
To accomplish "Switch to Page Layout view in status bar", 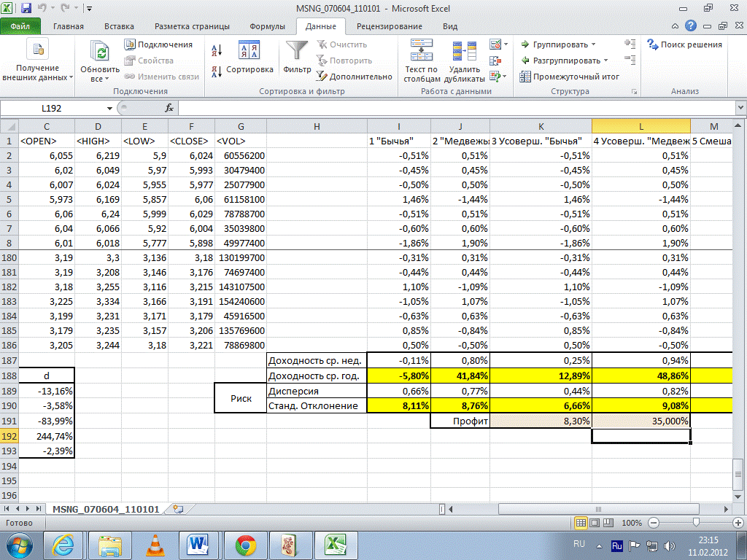I will [595, 523].
